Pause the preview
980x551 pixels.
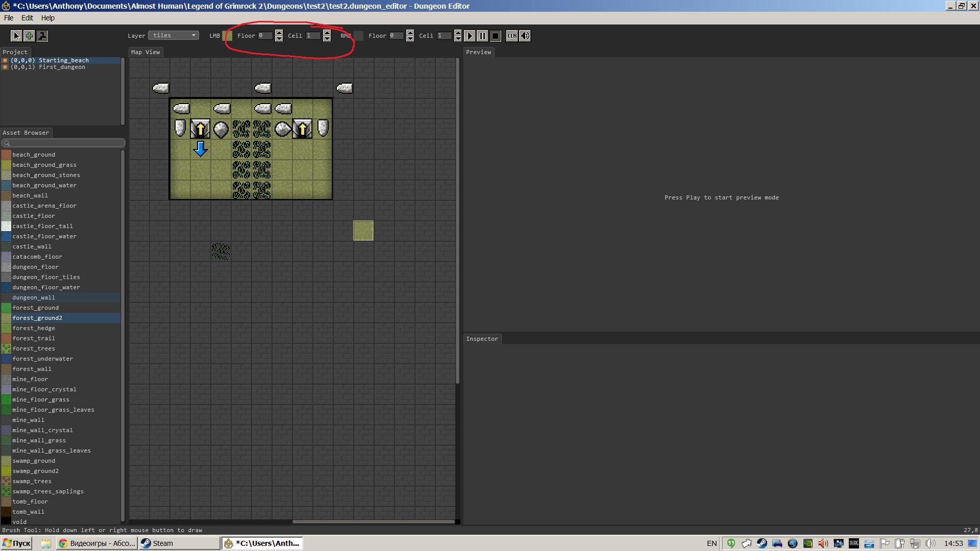pos(482,36)
